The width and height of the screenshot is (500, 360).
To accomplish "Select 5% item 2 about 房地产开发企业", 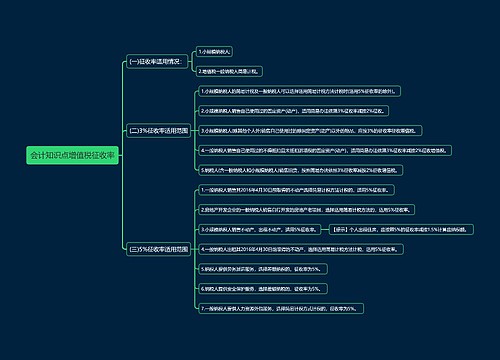I will (307, 210).
